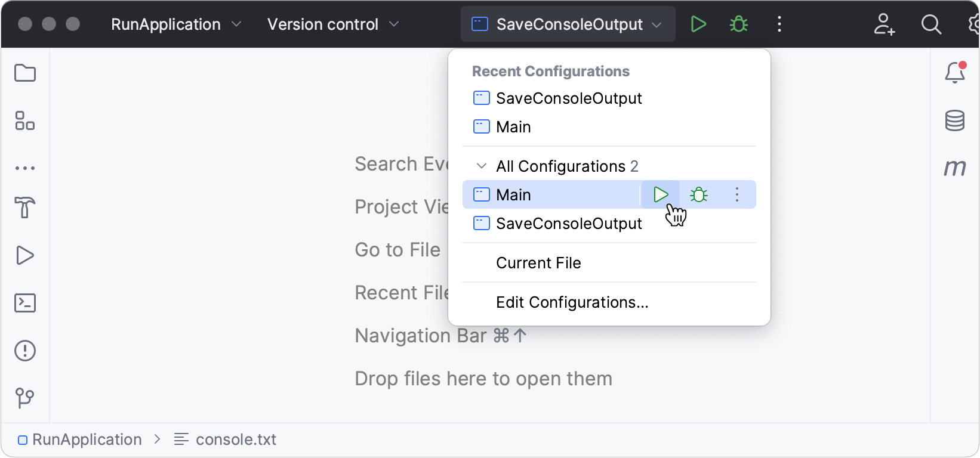Screen dimensions: 980x458
Task: Debug using the bug icon
Action: [738, 24]
